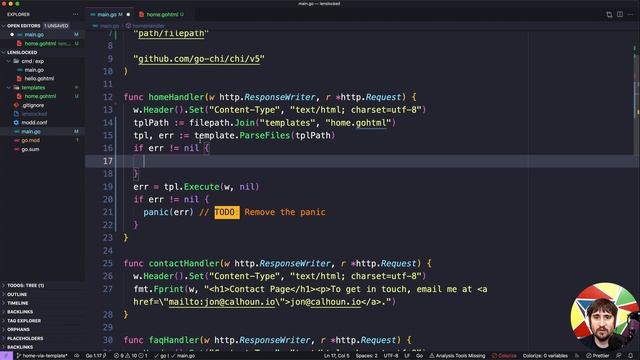The width and height of the screenshot is (640, 360).
Task: Click the .gitignore file icon
Action: (16, 105)
